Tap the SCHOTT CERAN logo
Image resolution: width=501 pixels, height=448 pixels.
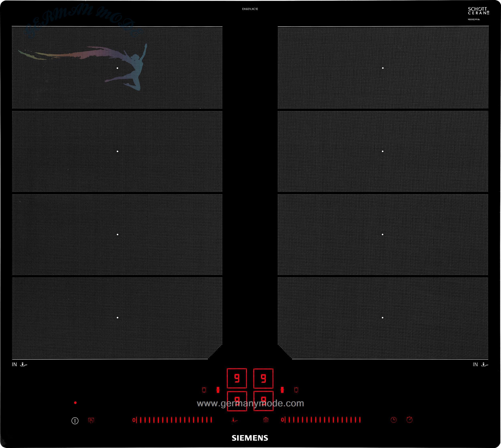(479, 11)
